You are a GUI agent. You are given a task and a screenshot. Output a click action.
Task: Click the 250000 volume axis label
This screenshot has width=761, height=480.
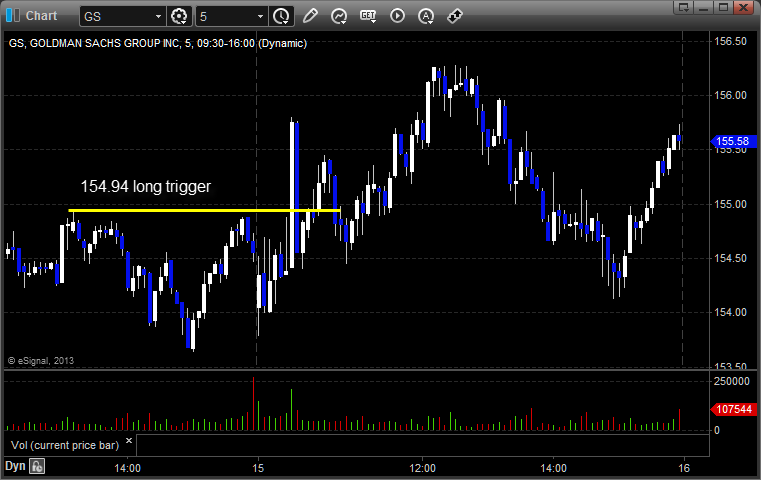[x=731, y=381]
